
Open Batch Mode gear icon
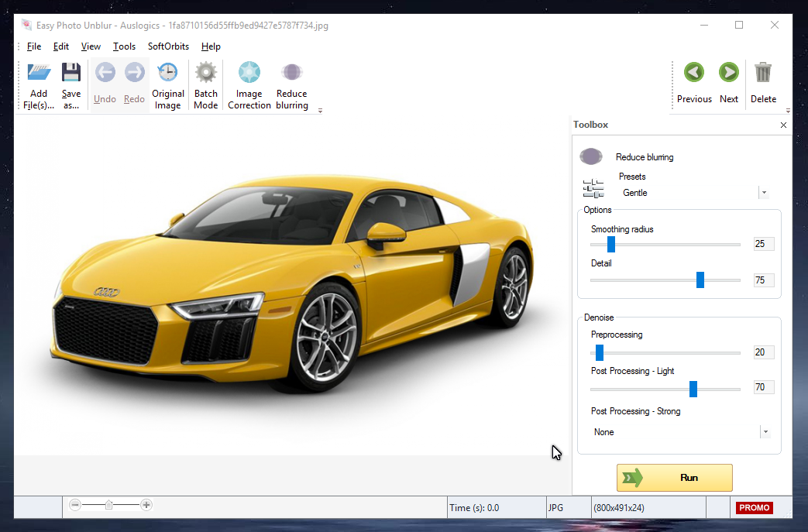tap(206, 73)
